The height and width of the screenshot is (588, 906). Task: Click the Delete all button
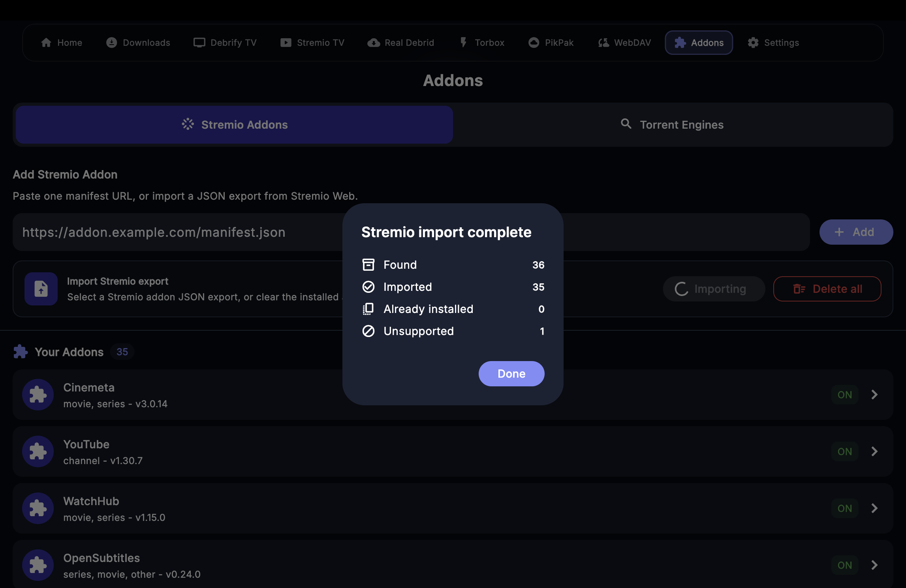[x=827, y=289]
